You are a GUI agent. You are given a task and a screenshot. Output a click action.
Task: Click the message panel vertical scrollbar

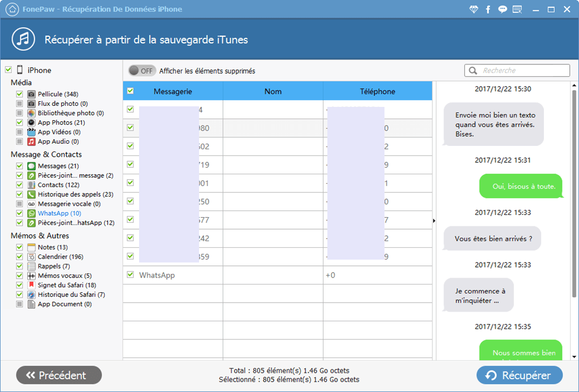(x=574, y=192)
